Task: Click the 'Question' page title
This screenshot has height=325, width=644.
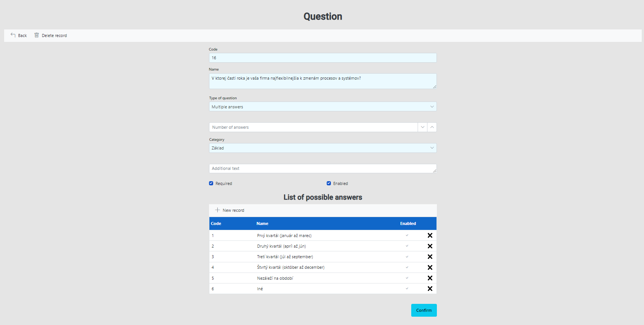Action: pos(323,16)
